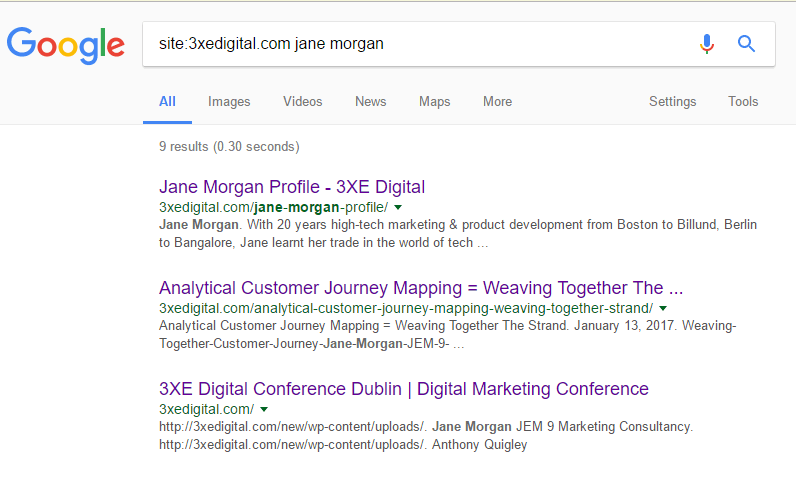Viewport: 796px width, 479px height.
Task: Click the Google logo
Action: coord(65,45)
